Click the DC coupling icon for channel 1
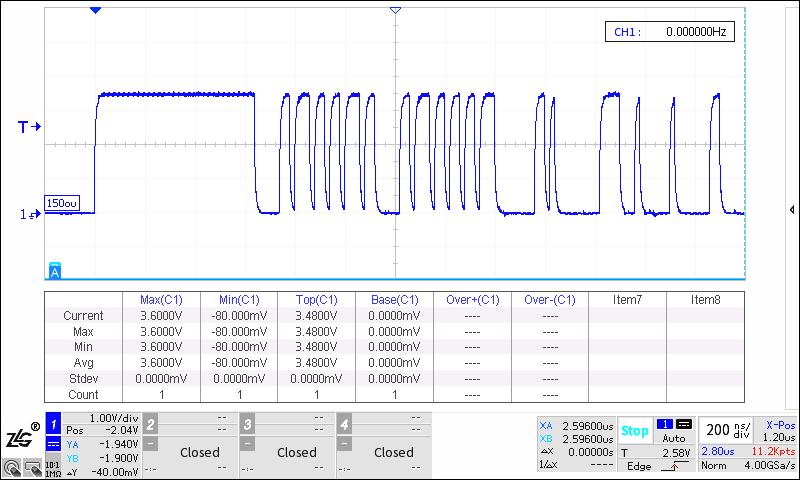 click(54, 443)
